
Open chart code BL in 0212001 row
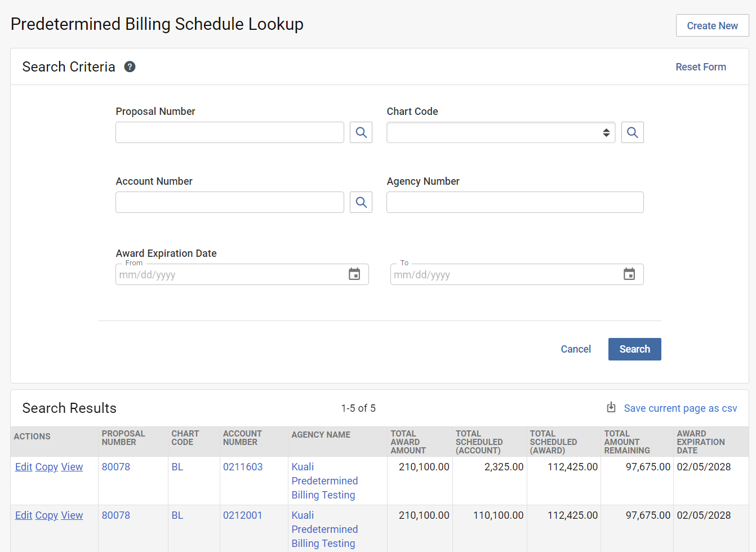click(x=177, y=515)
